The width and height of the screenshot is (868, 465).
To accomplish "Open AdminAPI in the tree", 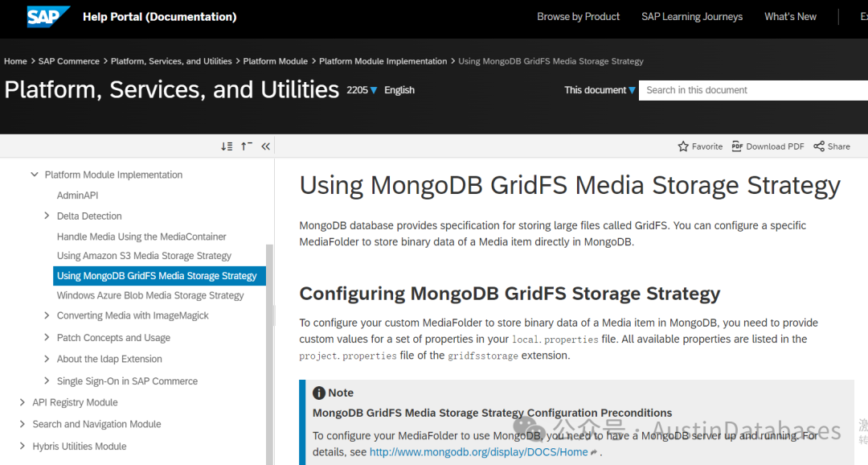I will pos(77,195).
